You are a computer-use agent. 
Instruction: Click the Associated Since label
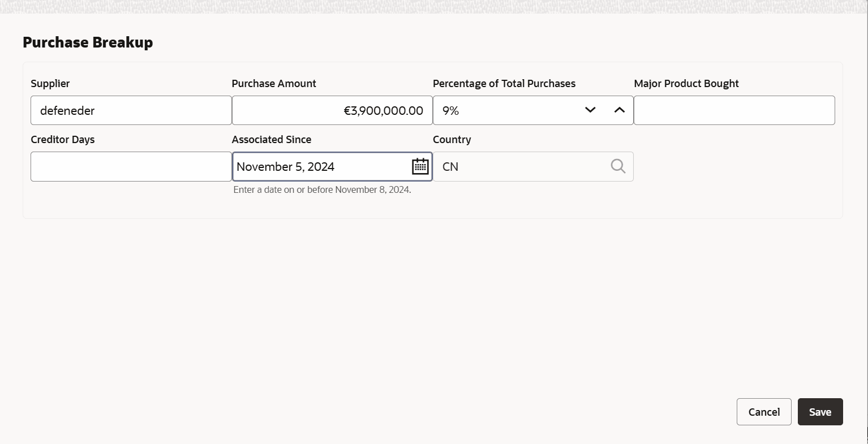pyautogui.click(x=272, y=139)
